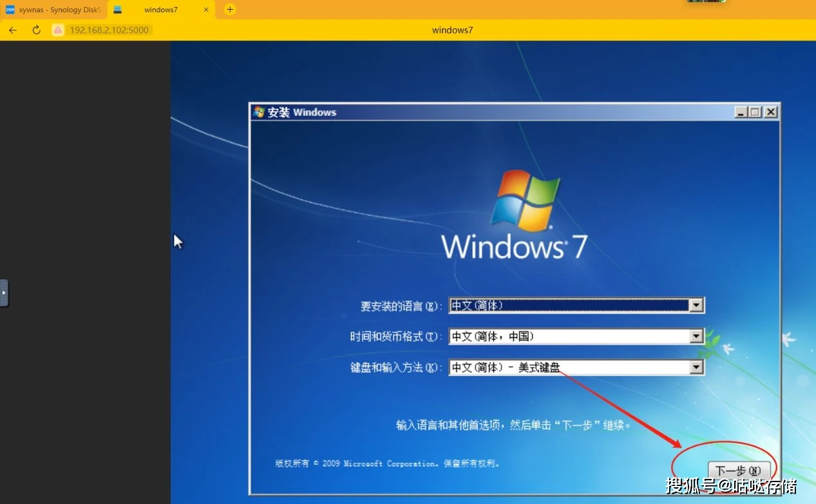The width and height of the screenshot is (816, 504).
Task: Expand the collapsed left sidebar handle
Action: pyautogui.click(x=3, y=294)
